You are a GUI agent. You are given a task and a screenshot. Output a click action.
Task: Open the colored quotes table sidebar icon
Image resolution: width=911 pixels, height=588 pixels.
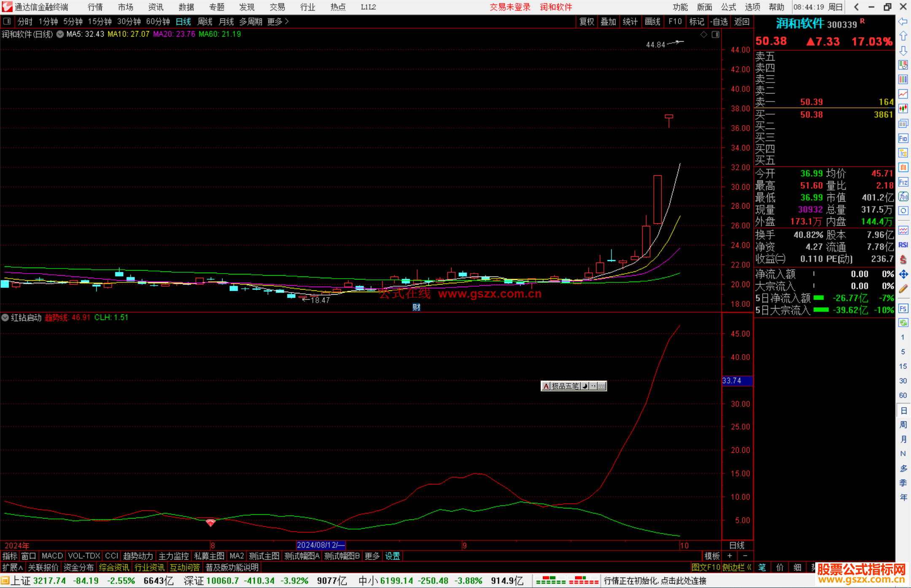point(903,80)
